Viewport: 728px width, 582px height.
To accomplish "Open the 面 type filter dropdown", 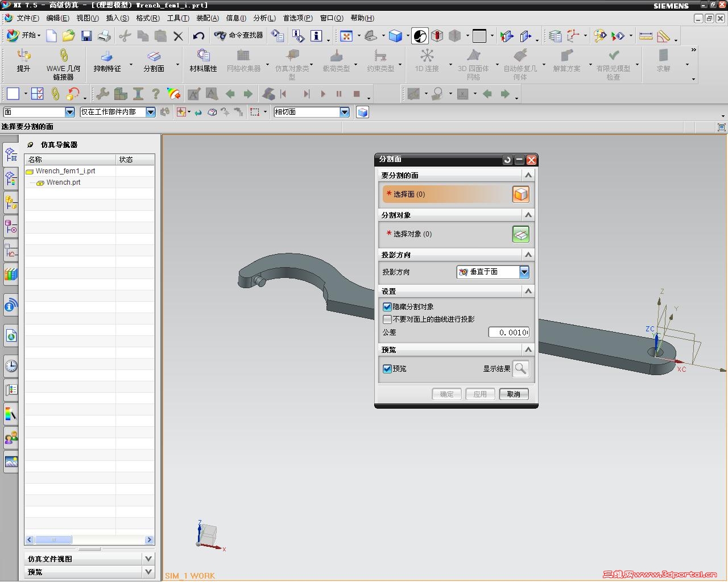I will coord(69,112).
